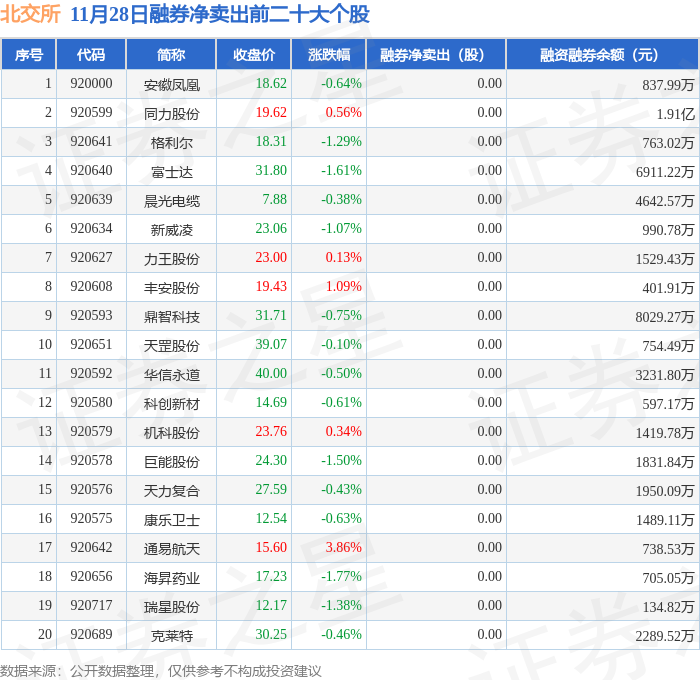Click the 富士达 closing price 31.80

click(x=271, y=171)
